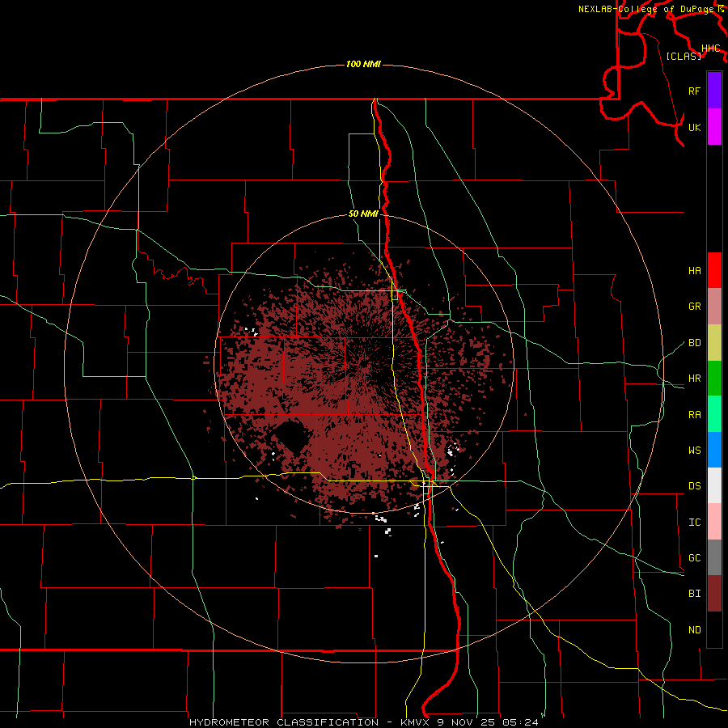Click the IC legend label
The width and height of the screenshot is (728, 728).
coord(694,522)
